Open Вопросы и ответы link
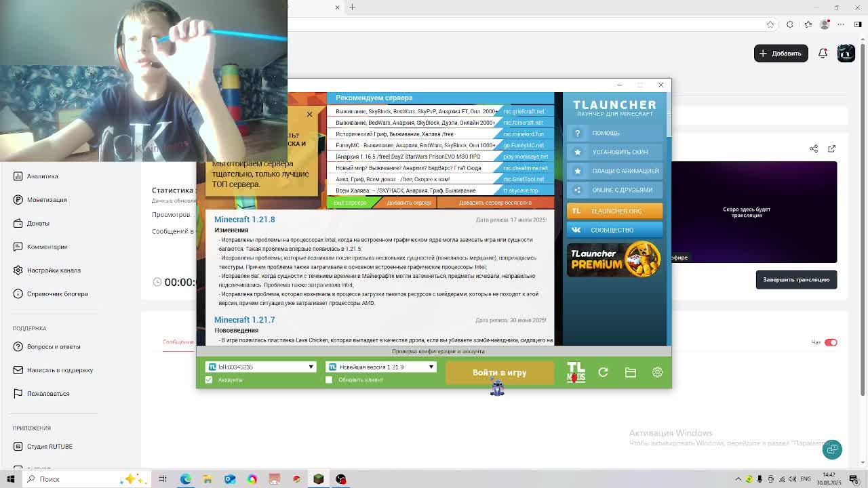The image size is (868, 488). [x=54, y=346]
